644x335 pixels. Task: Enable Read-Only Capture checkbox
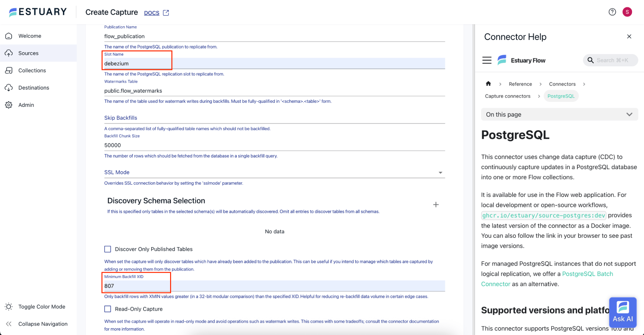[x=108, y=309]
